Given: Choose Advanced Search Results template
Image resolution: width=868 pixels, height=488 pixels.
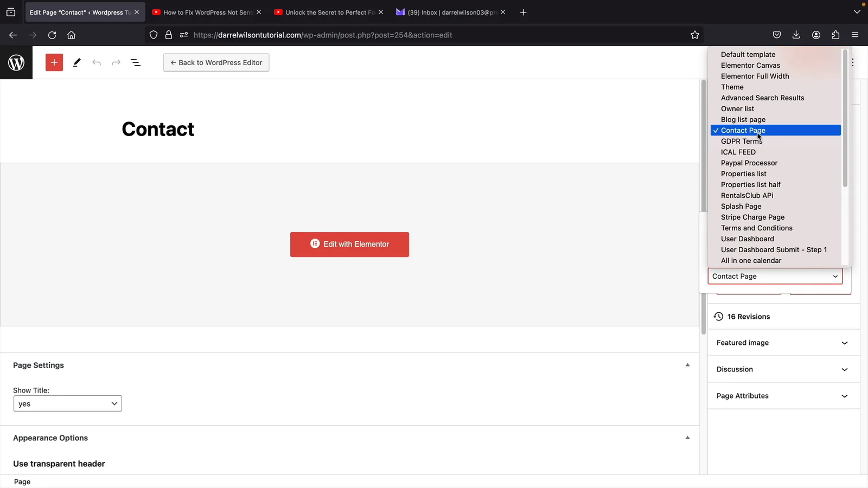Looking at the screenshot, I should [775, 98].
